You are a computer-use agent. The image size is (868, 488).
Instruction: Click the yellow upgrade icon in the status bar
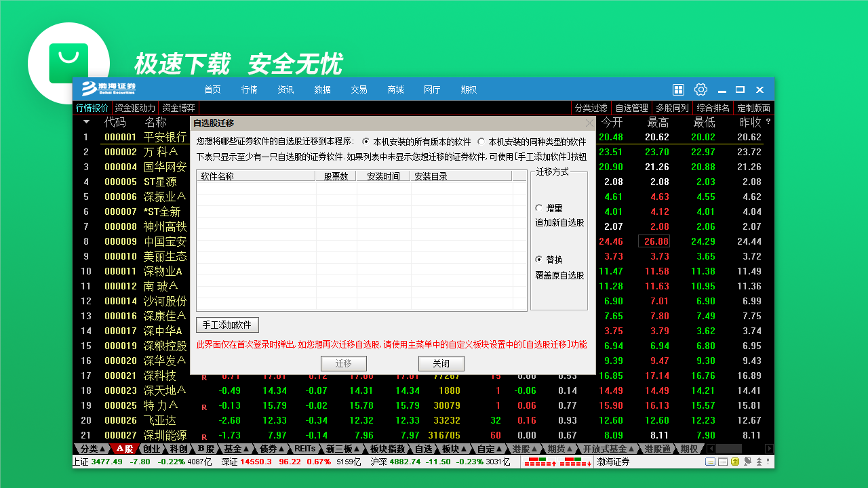point(735,462)
